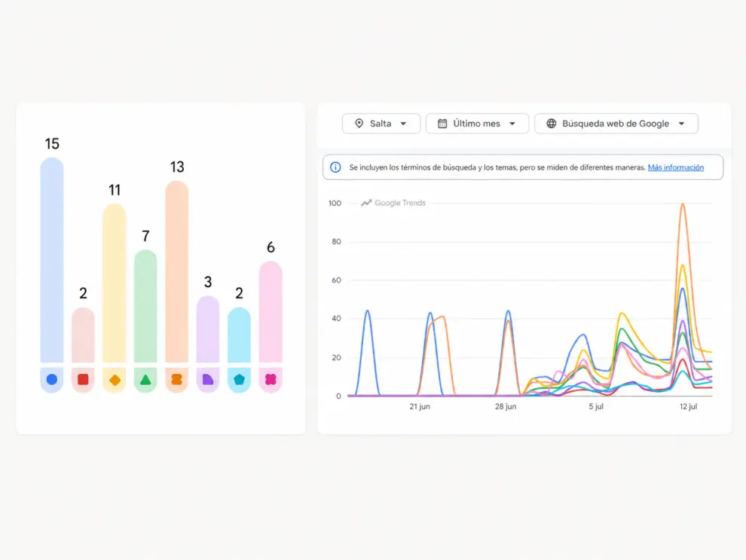Expand the Último mes date range dropdown

click(x=477, y=124)
